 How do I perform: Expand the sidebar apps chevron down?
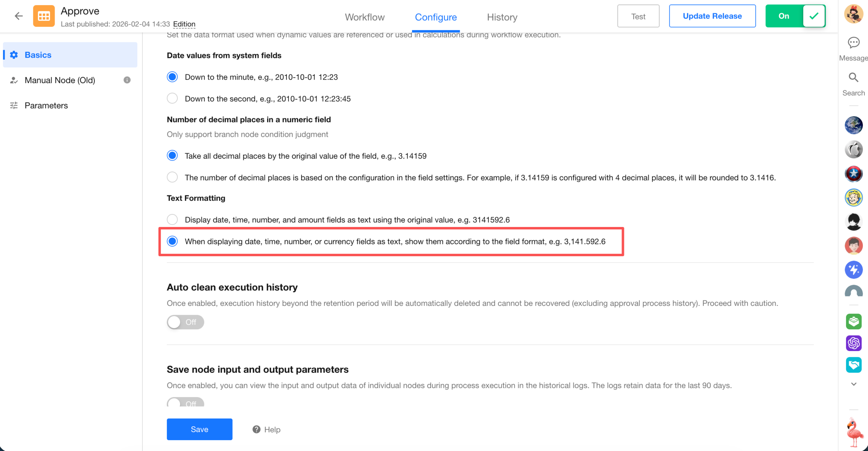click(x=853, y=384)
